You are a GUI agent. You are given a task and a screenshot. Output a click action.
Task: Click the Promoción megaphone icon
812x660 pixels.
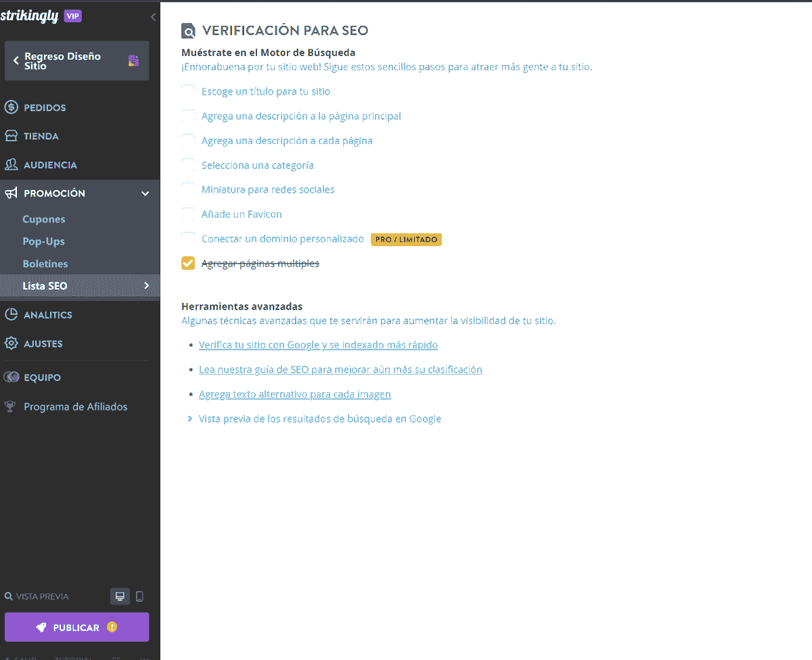click(11, 193)
